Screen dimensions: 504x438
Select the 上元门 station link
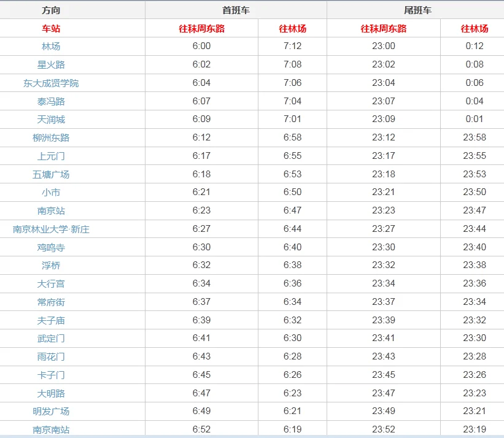51,156
